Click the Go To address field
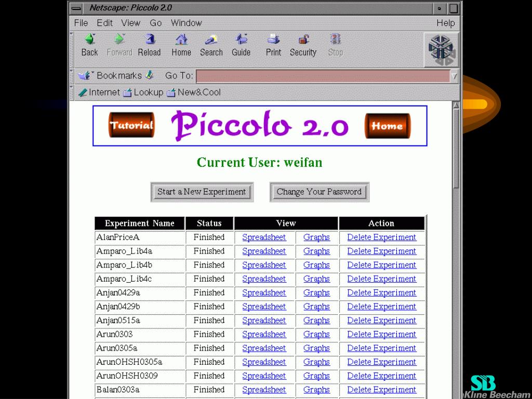 (x=323, y=76)
